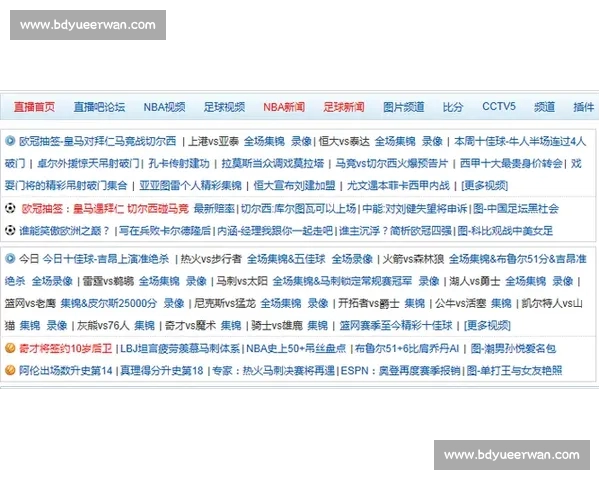Open the link 孔卡传射建功
600x480 pixels.
pos(179,163)
